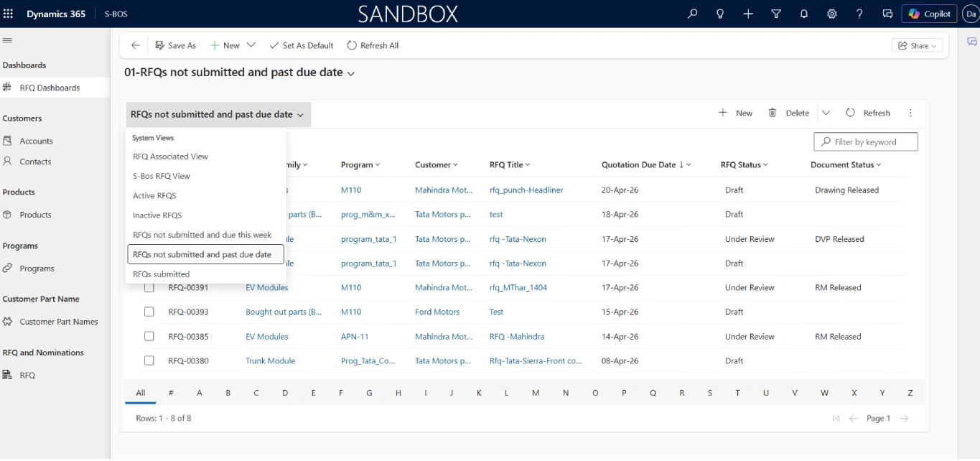Viewport: 980px width, 461px height.
Task: Select RFQs submitted view
Action: point(205,274)
